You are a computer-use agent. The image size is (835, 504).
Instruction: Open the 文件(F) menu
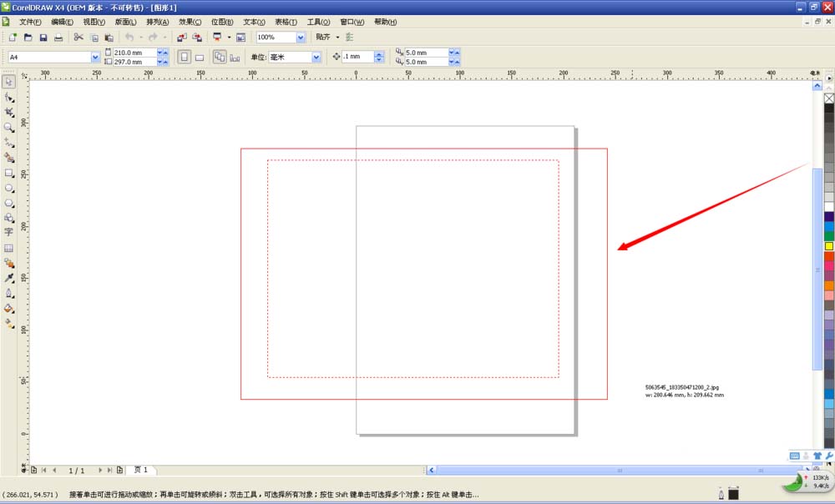(x=30, y=22)
